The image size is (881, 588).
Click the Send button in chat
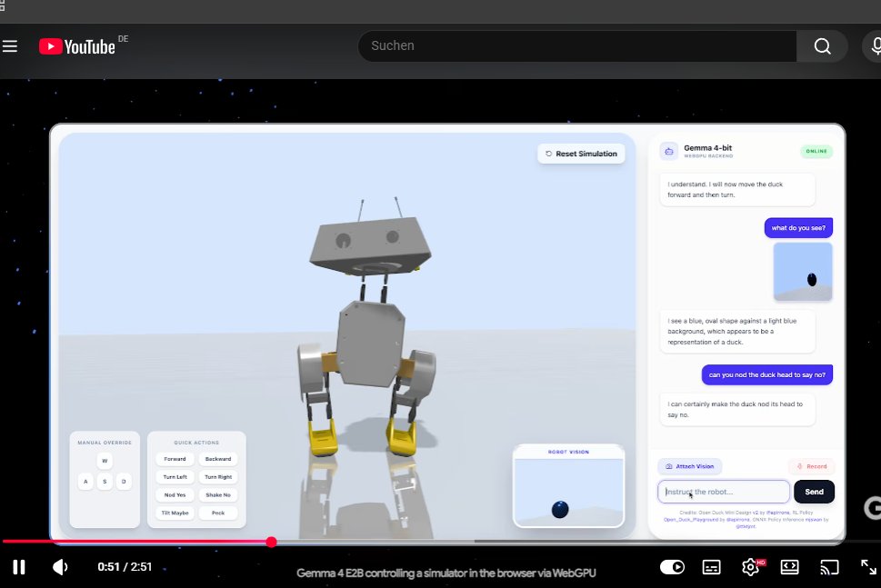814,492
